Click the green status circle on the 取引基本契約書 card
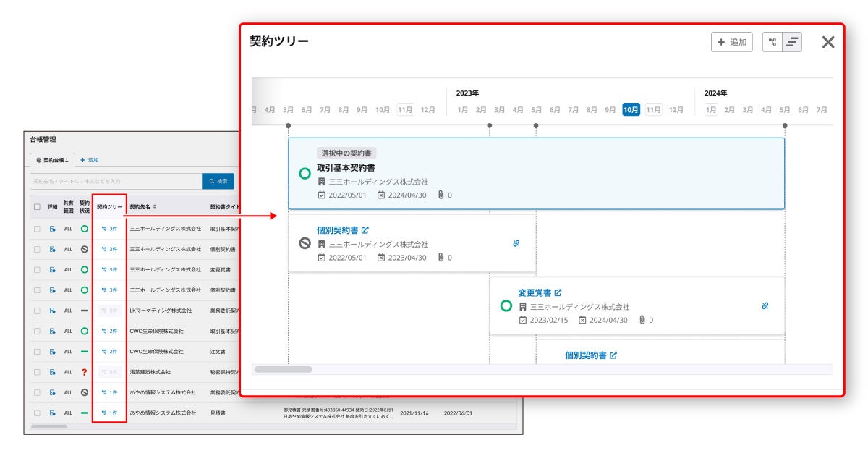This screenshot has width=868, height=456. [x=305, y=174]
